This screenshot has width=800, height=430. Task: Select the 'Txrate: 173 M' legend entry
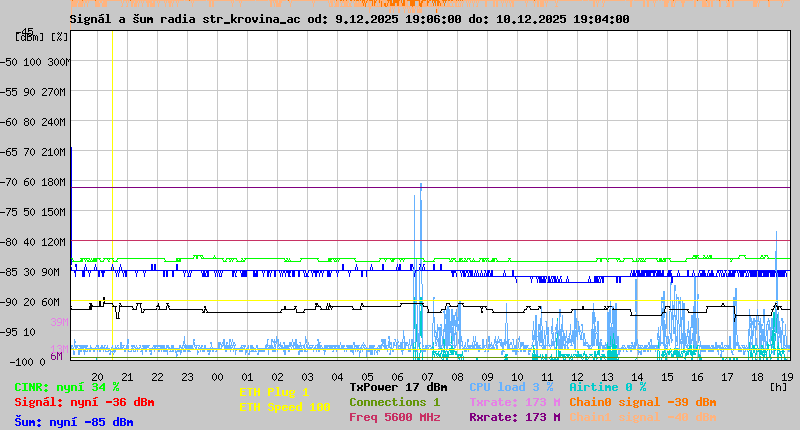(515, 402)
